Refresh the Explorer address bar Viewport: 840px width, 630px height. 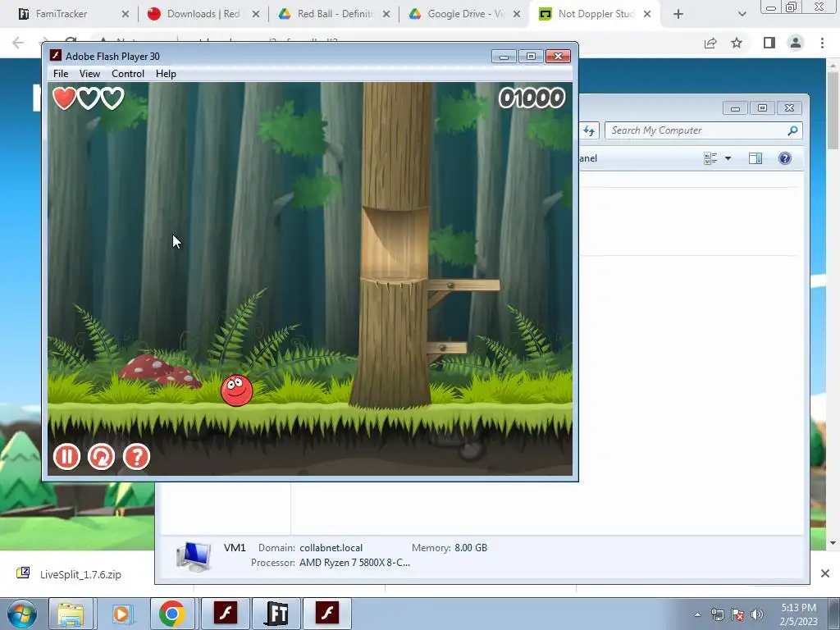(589, 130)
